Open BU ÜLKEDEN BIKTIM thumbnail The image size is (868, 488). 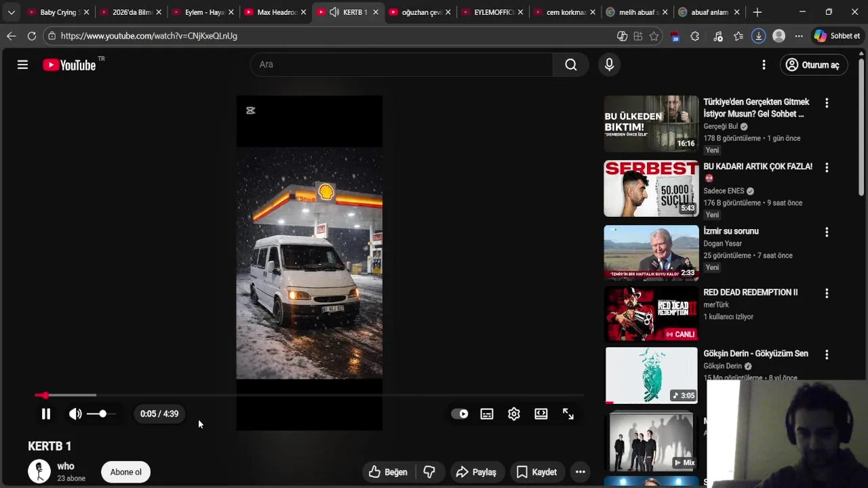(651, 123)
